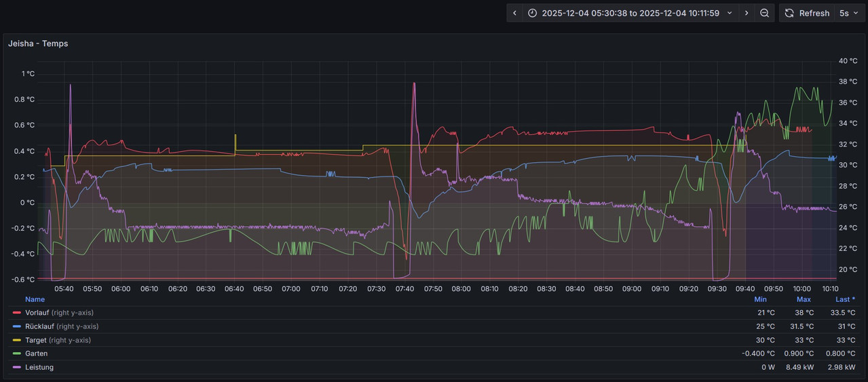The image size is (868, 382).
Task: Shift time range forward with right chevron
Action: click(x=747, y=13)
